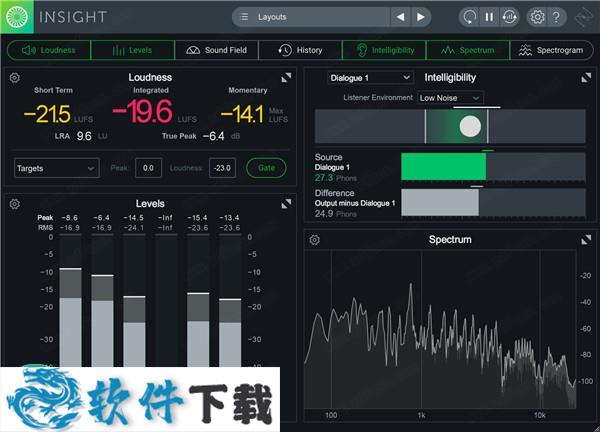Click the Integrated -19.6 LUFS reading
The width and height of the screenshot is (600, 432).
(143, 111)
